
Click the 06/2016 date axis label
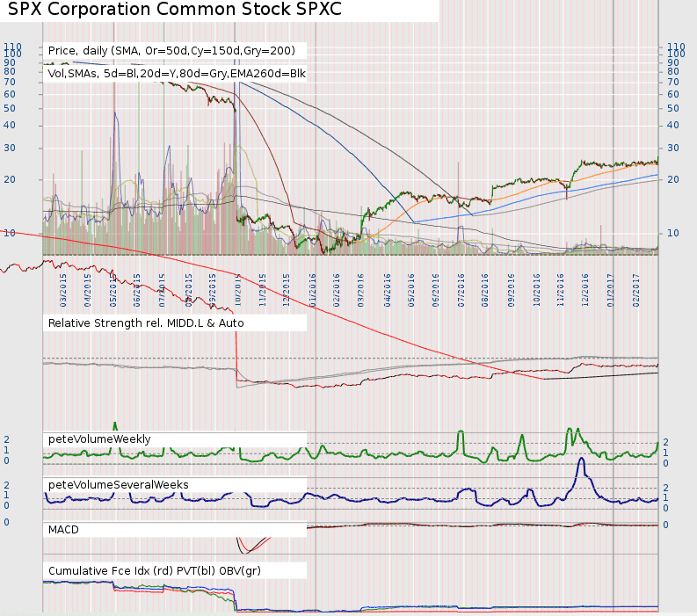tap(436, 290)
